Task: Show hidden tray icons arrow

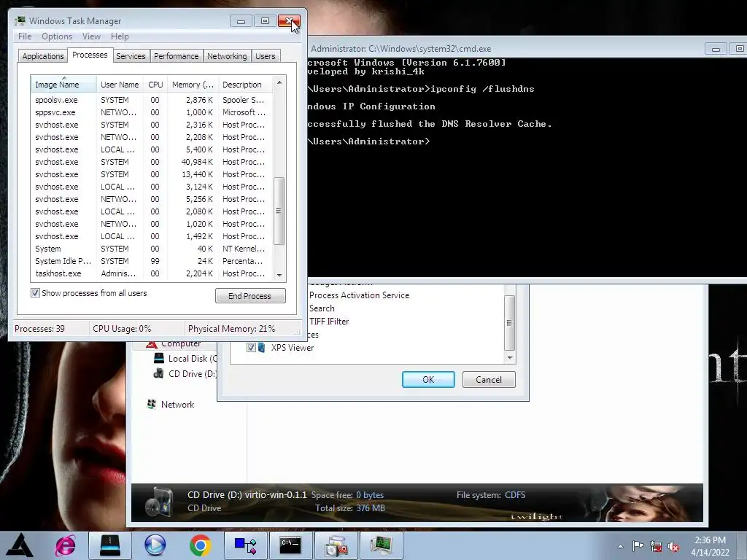Action: 620,546
